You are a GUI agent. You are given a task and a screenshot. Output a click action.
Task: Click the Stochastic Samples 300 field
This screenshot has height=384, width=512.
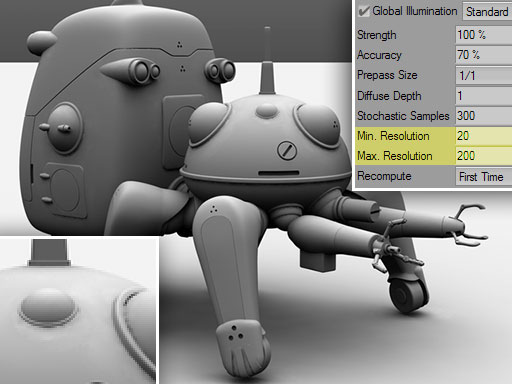click(484, 116)
